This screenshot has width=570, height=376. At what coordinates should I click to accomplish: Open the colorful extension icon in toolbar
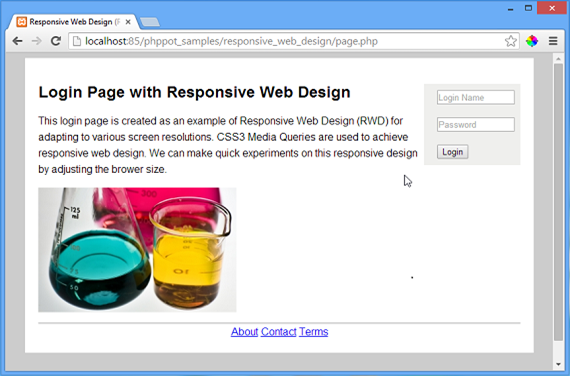pos(531,41)
